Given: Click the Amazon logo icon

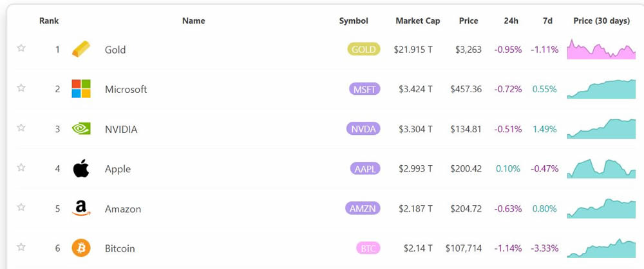Looking at the screenshot, I should point(81,208).
